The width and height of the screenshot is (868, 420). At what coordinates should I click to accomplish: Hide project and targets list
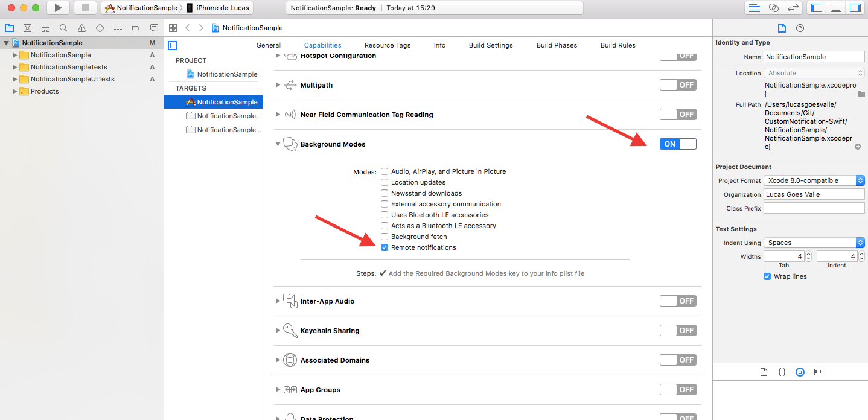[173, 45]
